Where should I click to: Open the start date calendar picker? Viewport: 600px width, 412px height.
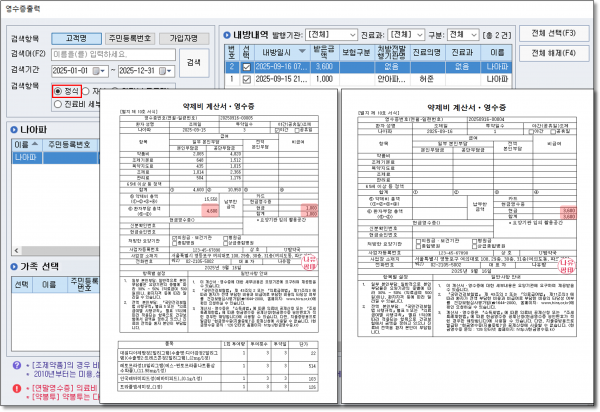(106, 71)
